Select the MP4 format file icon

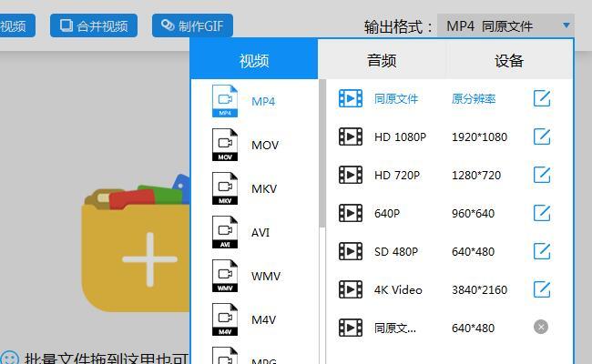(225, 101)
